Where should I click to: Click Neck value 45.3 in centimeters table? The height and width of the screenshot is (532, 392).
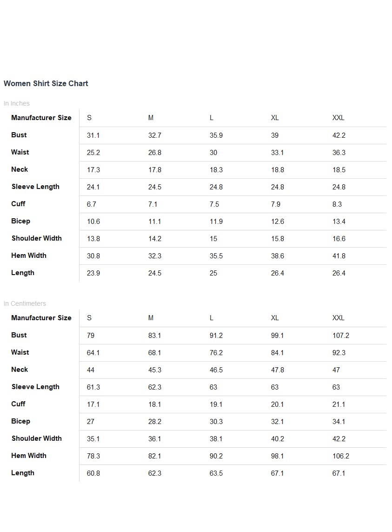pyautogui.click(x=155, y=370)
